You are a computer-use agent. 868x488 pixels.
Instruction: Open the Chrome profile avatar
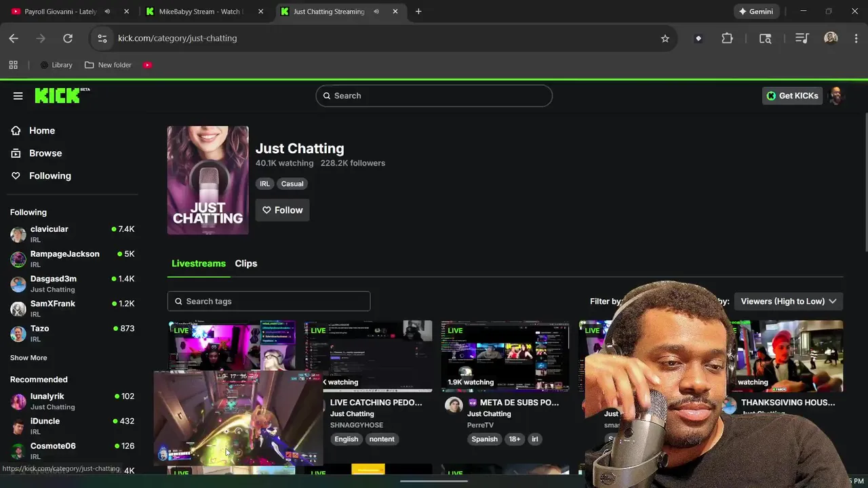click(x=831, y=39)
